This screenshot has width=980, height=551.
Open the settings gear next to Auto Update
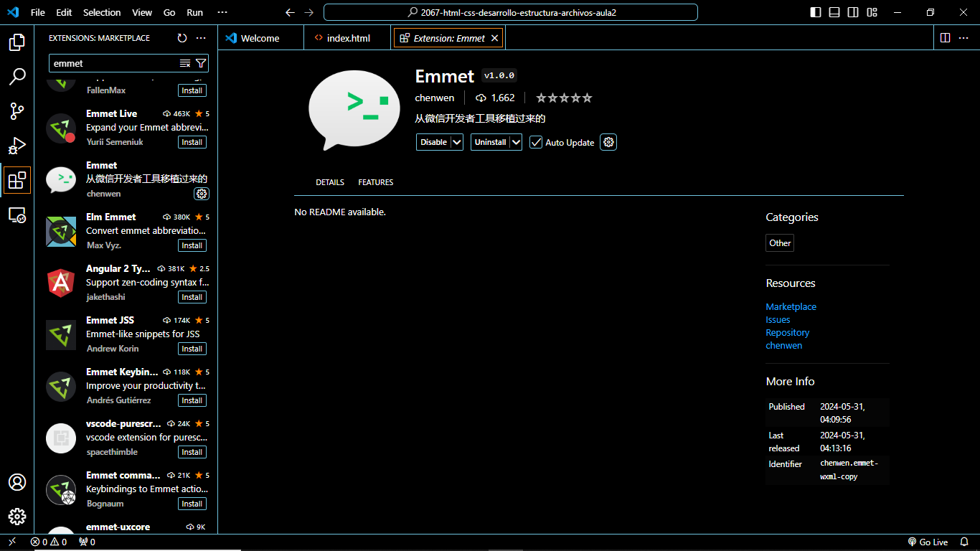(608, 142)
